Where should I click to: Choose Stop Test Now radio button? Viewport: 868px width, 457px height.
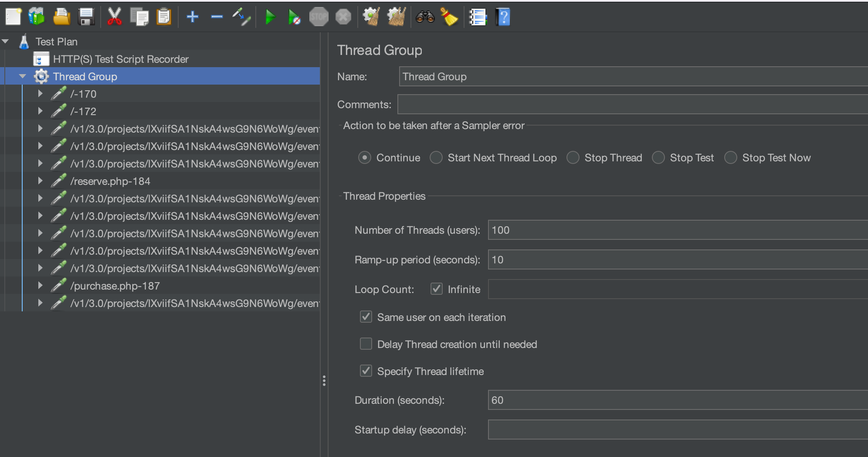731,157
